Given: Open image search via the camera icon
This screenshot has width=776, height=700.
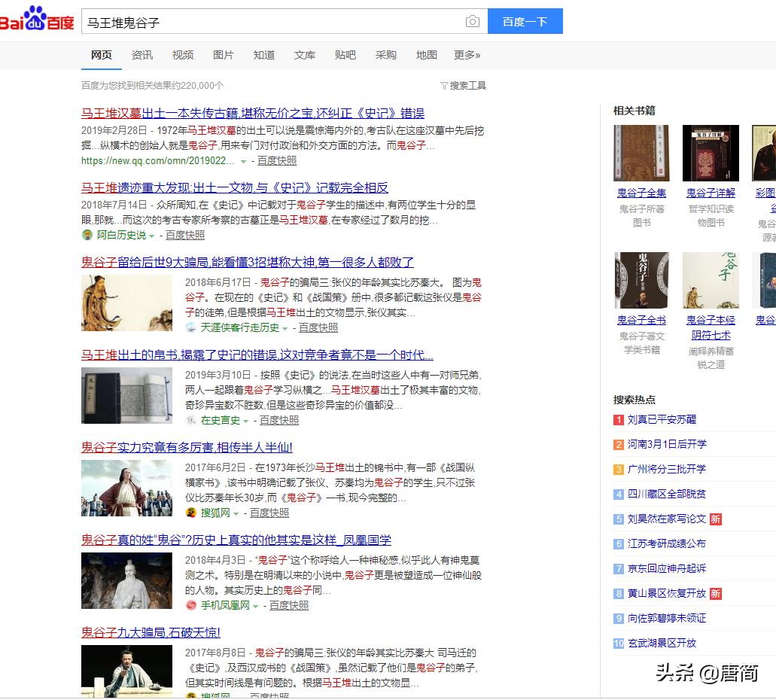Looking at the screenshot, I should [x=473, y=22].
